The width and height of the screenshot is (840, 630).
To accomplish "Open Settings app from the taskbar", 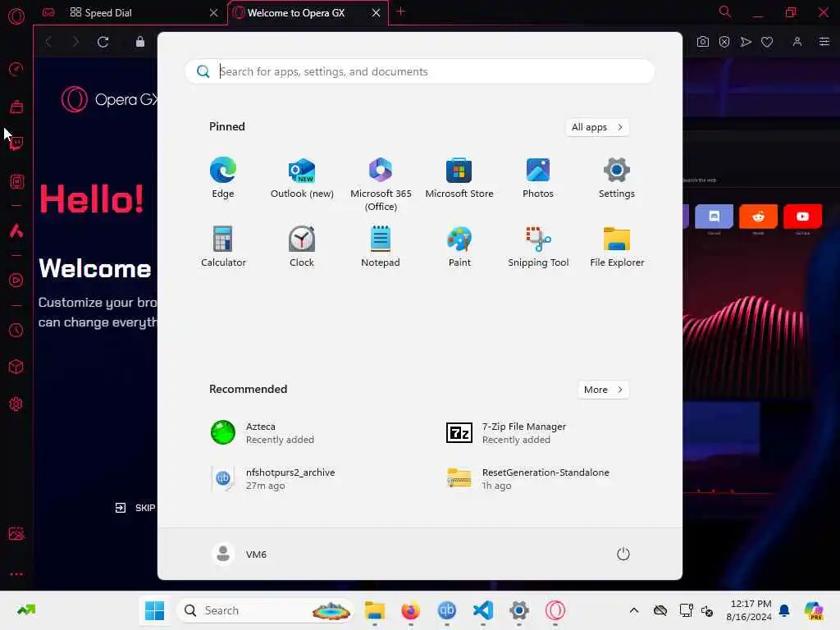I will click(x=518, y=610).
